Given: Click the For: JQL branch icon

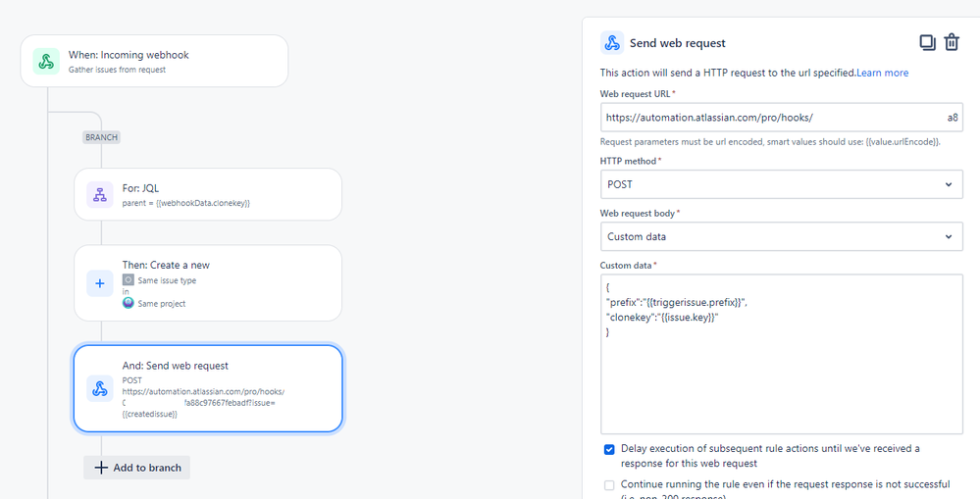Looking at the screenshot, I should click(100, 195).
